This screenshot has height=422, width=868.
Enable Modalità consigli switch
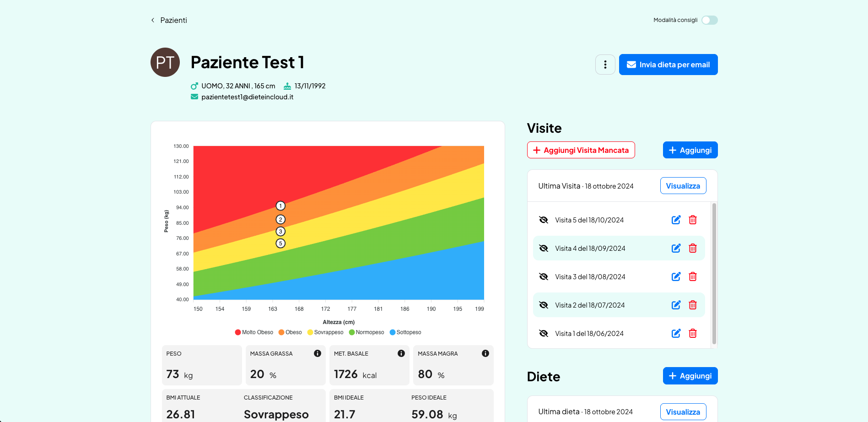tap(710, 20)
